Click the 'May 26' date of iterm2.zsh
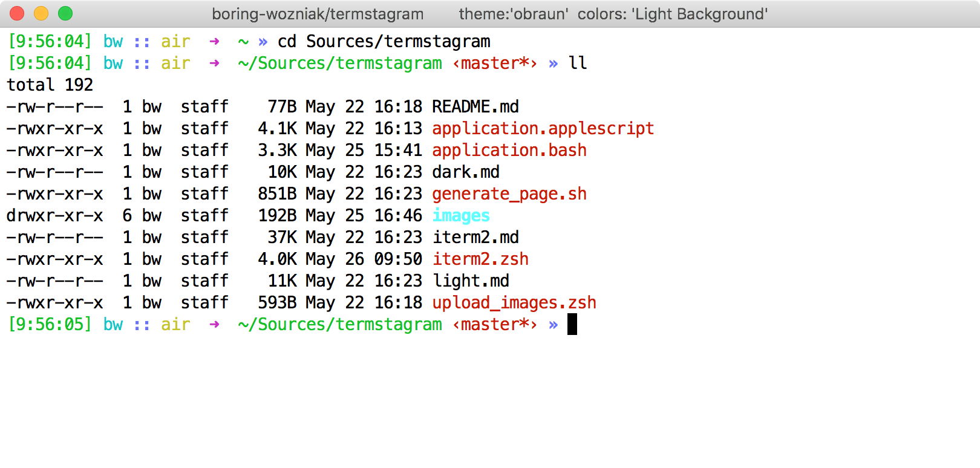980x468 pixels. (335, 259)
